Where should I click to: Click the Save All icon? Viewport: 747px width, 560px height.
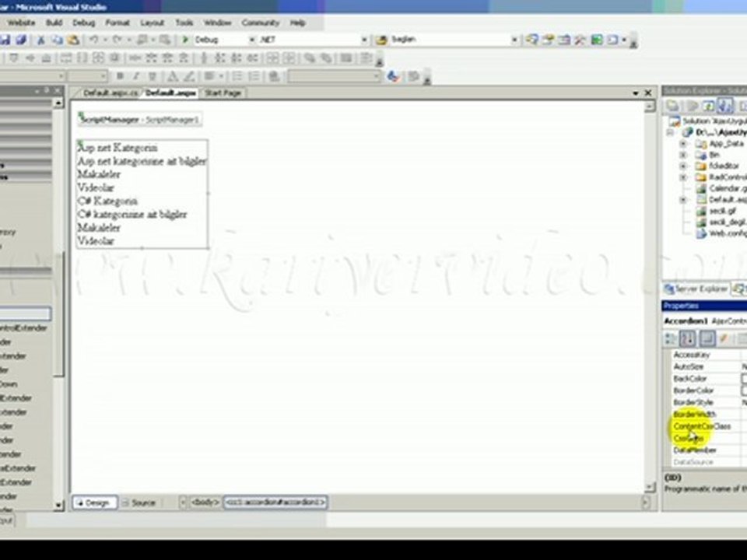pyautogui.click(x=21, y=40)
